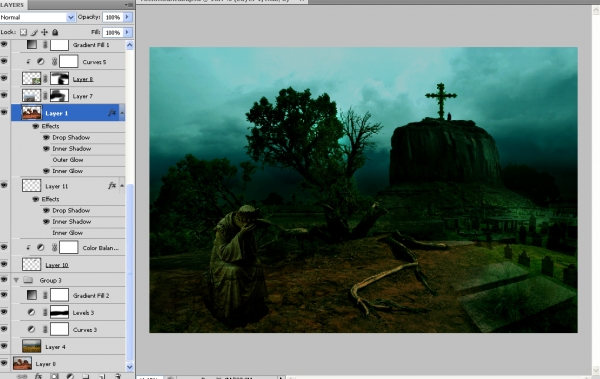Viewport: 600px width, 379px height.
Task: Enable lock image pixels brush icon
Action: [x=34, y=33]
